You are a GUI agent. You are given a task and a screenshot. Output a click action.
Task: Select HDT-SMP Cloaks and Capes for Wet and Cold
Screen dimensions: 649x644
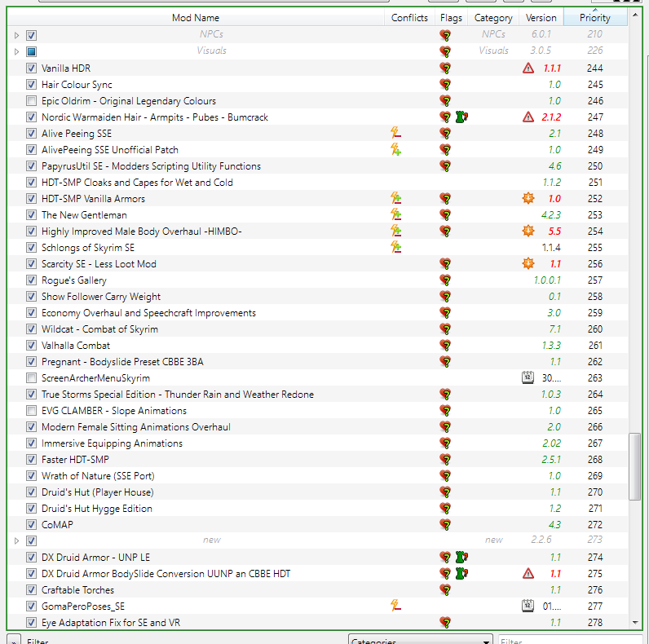pyautogui.click(x=317, y=182)
